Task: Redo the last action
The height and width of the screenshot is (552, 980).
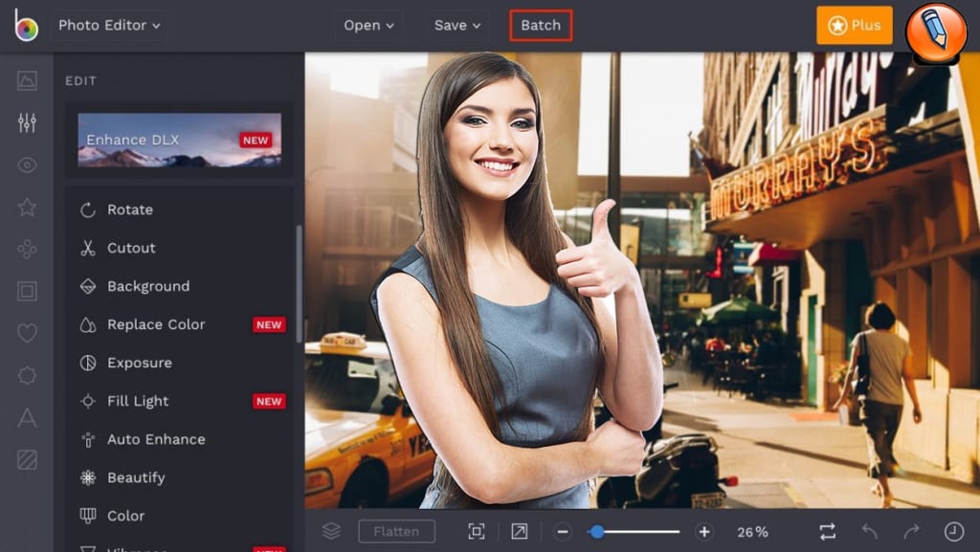Action: pos(912,531)
